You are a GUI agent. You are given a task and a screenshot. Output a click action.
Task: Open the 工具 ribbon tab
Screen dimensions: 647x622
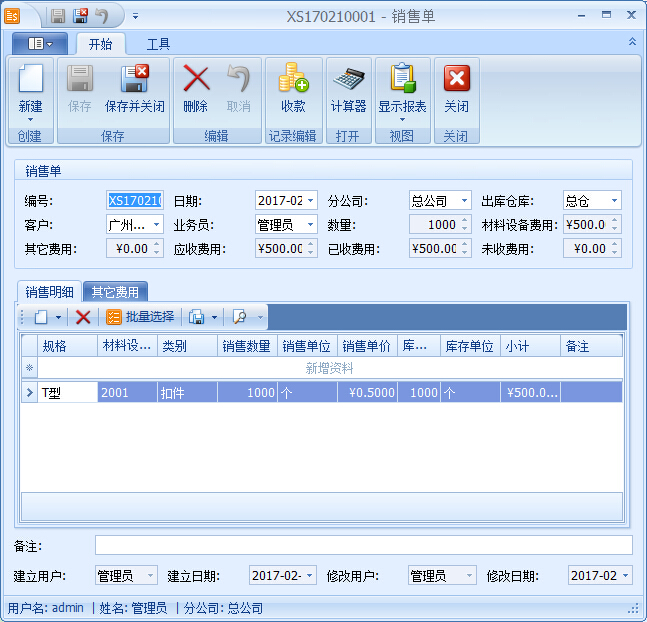pyautogui.click(x=158, y=44)
